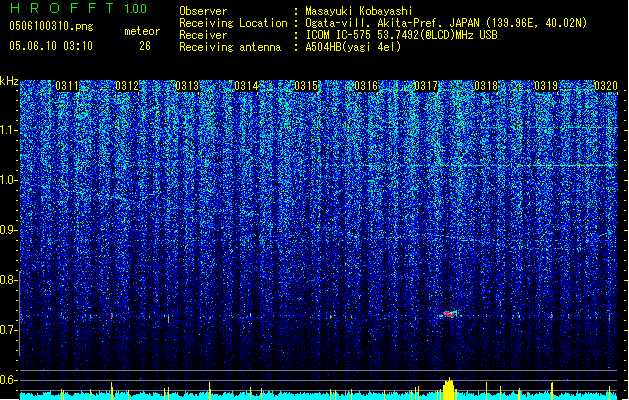Click the 0311 time marker
Viewport: 629px width, 400px height.
pos(67,86)
